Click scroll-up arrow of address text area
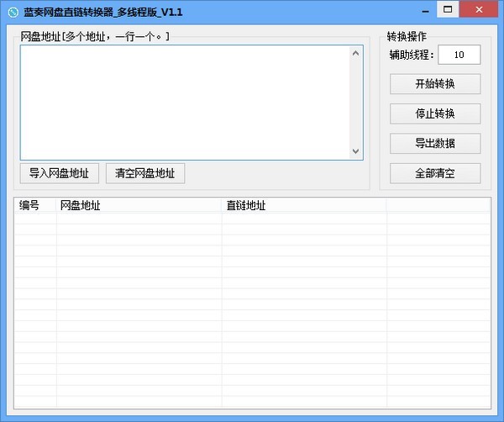Viewport: 504px width, 422px height. click(x=355, y=54)
